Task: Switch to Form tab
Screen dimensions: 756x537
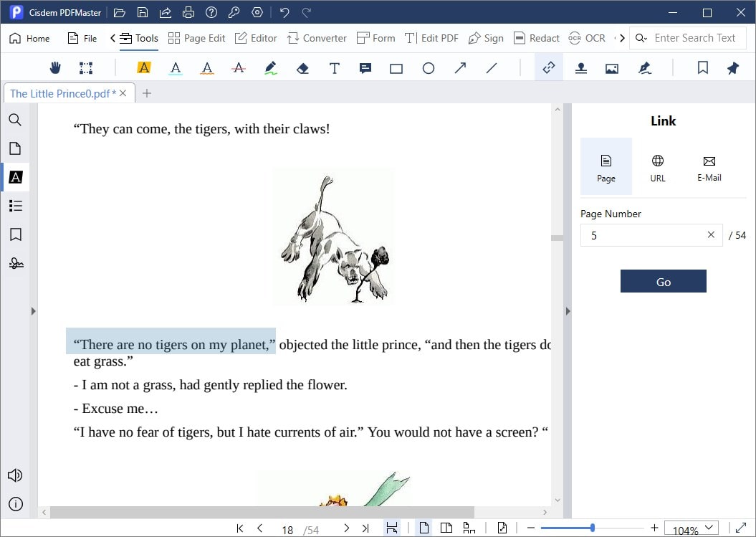Action: [375, 38]
